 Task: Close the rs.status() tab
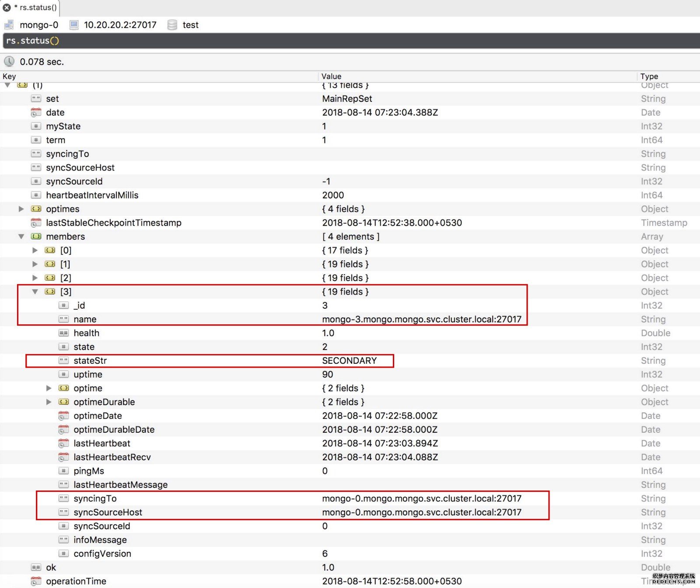[x=7, y=7]
